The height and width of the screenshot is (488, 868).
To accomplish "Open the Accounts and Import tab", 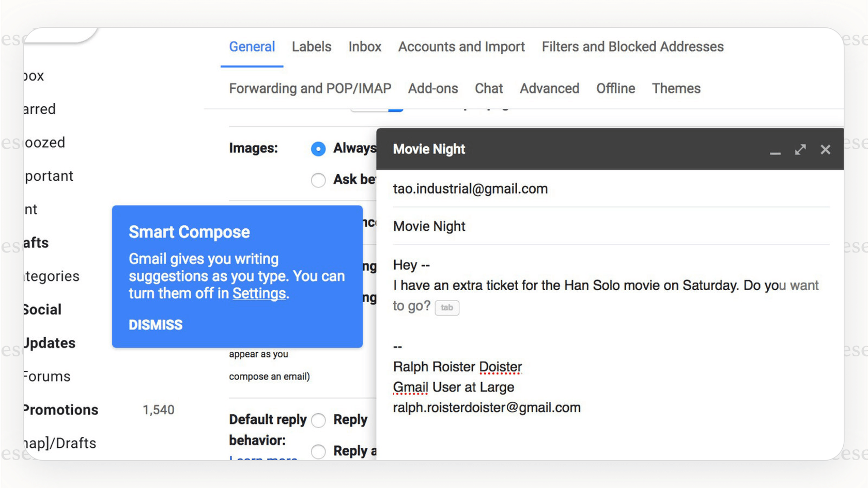I will click(x=461, y=47).
